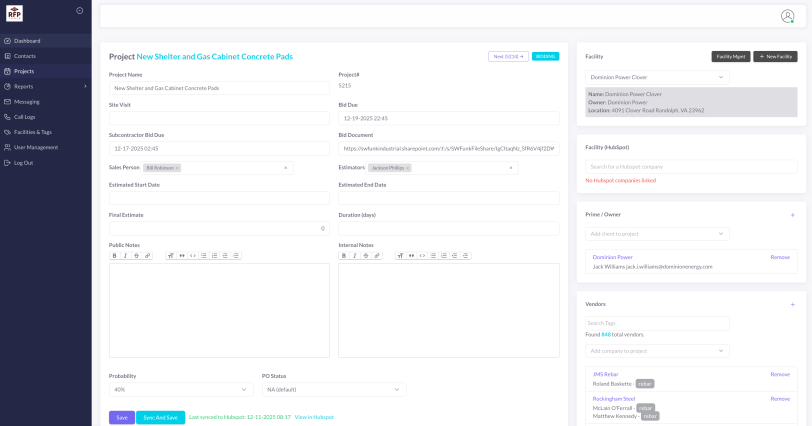Start a bullet list in Public Notes

point(204,256)
